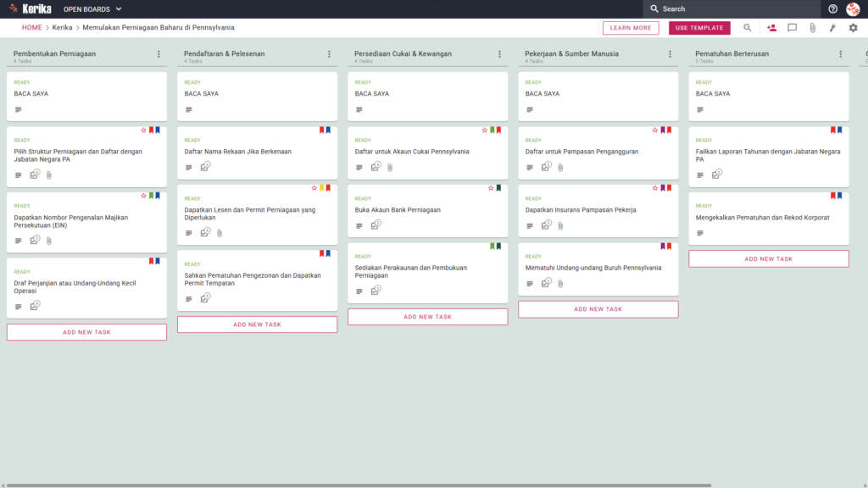Image resolution: width=868 pixels, height=488 pixels.
Task: Toggle star on Pilih Struktur Perniagaan card
Action: coord(143,130)
